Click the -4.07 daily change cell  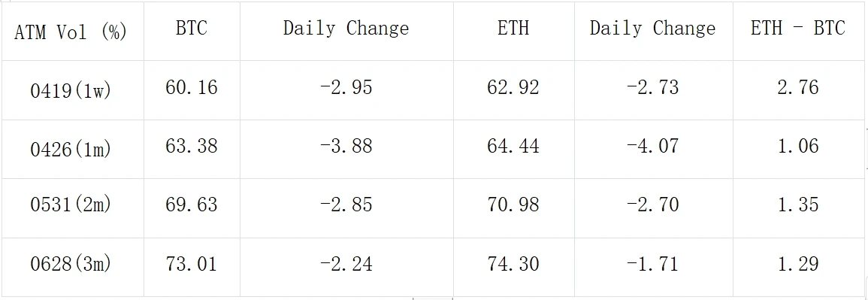click(653, 149)
